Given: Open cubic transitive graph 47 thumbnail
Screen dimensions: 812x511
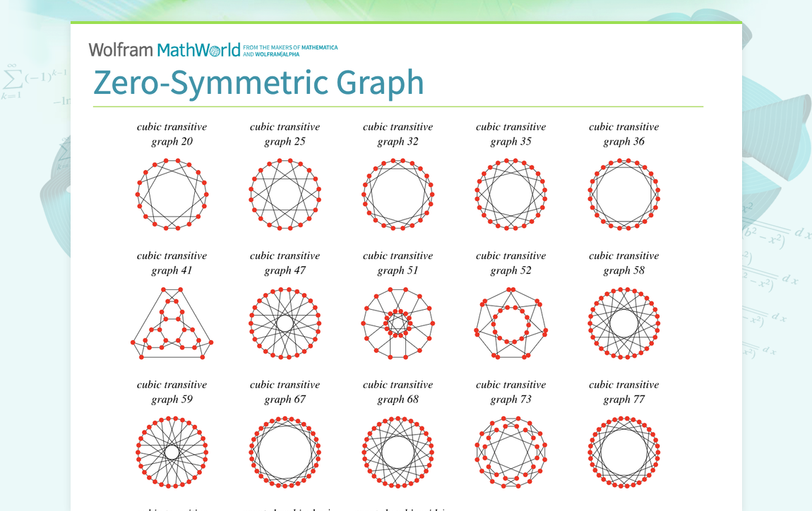Looking at the screenshot, I should (x=285, y=323).
